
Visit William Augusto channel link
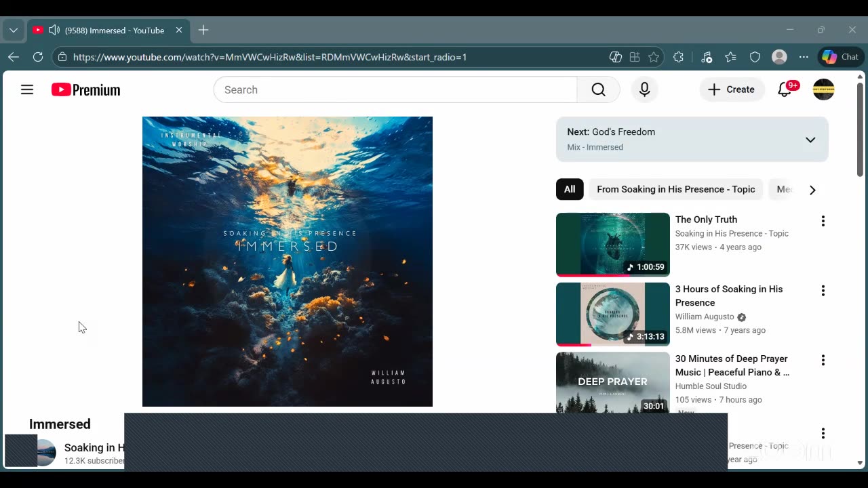(705, 317)
